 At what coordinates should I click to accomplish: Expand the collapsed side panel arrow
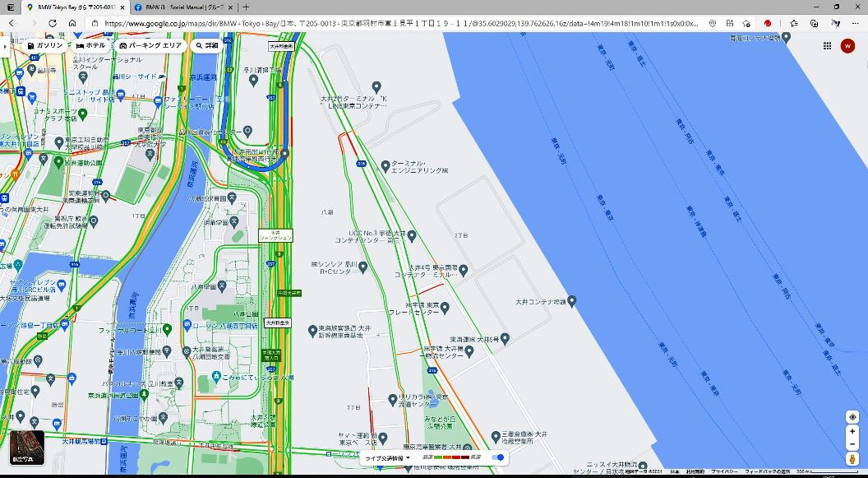(x=4, y=47)
